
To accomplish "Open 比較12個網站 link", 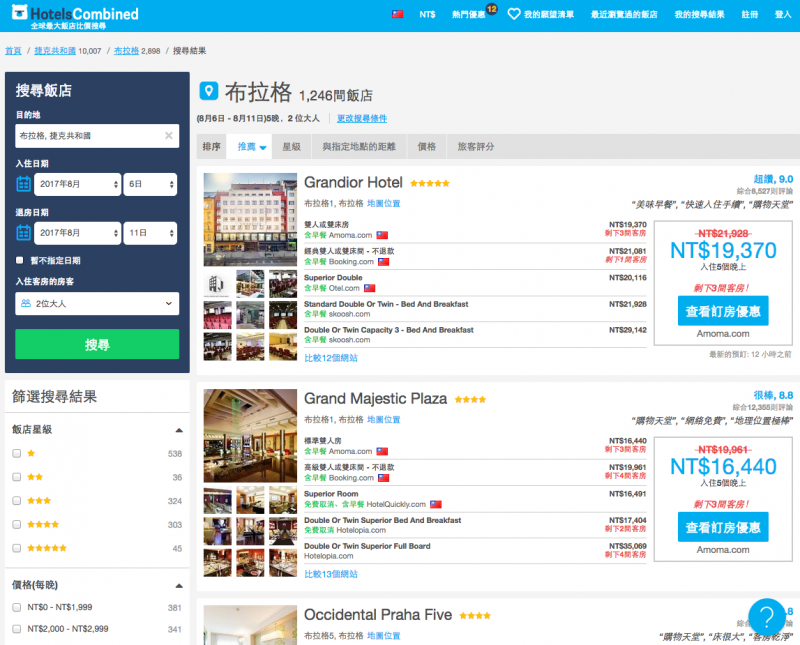I will (x=331, y=358).
